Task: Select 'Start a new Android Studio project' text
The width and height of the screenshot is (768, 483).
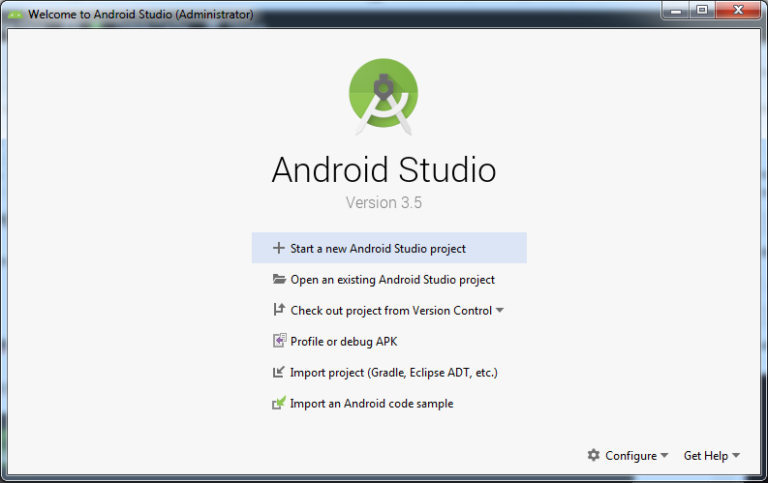Action: click(x=378, y=248)
